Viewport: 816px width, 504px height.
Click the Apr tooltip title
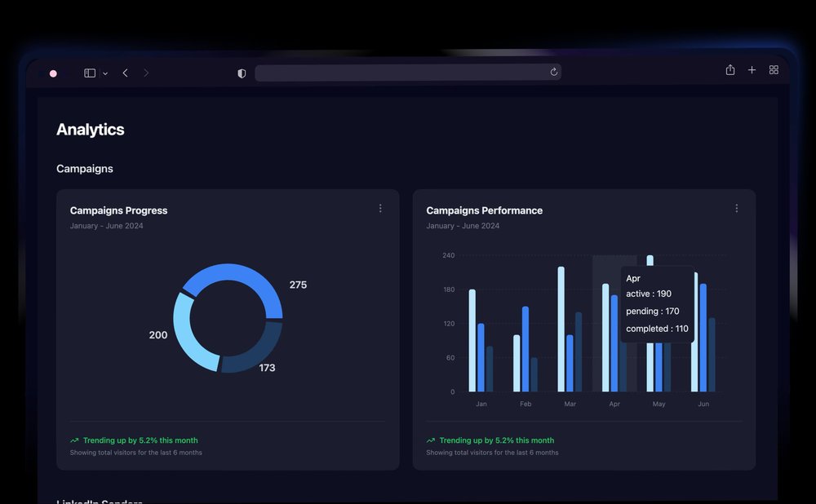pos(633,278)
